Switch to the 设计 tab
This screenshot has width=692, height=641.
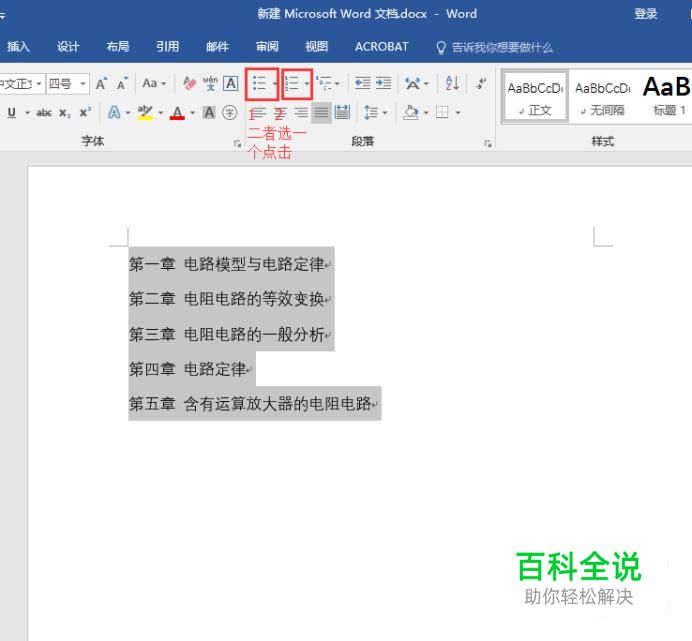68,46
